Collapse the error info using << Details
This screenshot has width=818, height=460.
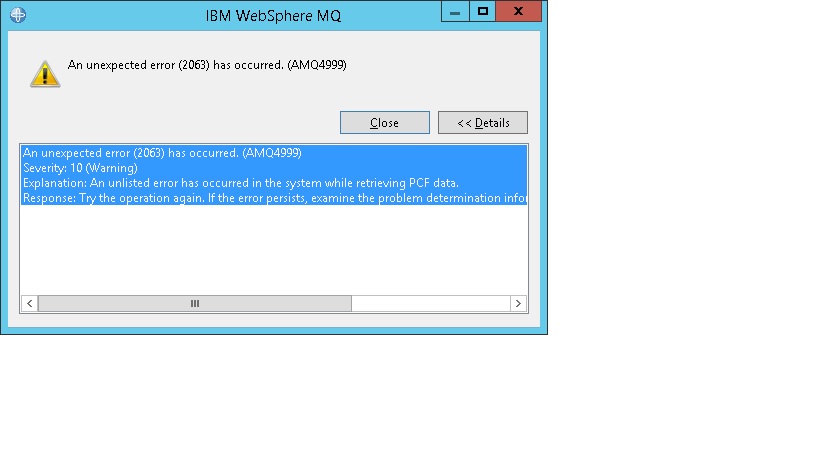(483, 123)
